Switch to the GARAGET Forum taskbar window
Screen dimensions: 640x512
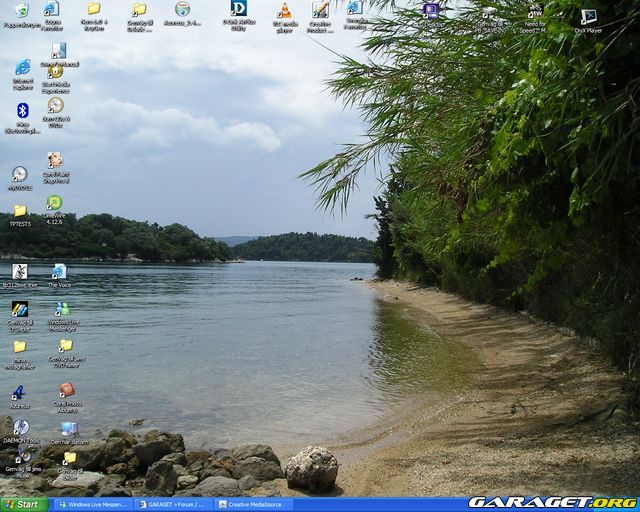(x=174, y=504)
